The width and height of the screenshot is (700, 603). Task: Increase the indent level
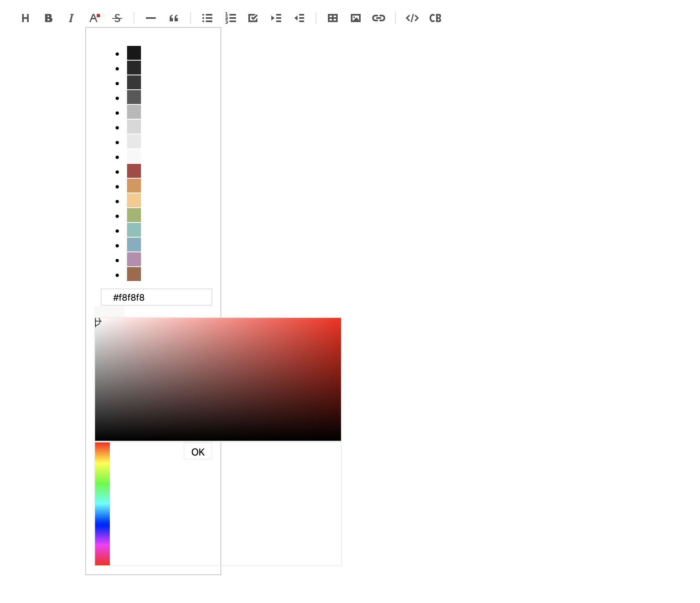pos(276,18)
